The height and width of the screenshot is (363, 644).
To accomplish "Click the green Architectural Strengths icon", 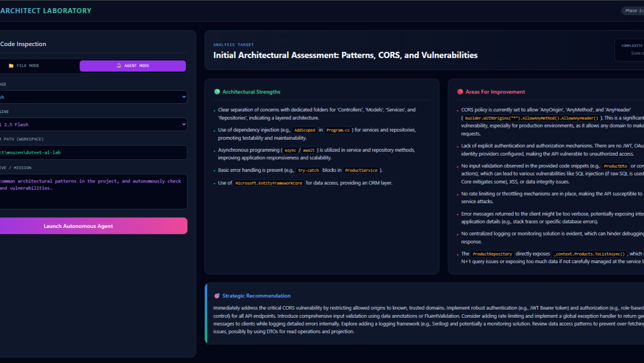I will click(217, 92).
